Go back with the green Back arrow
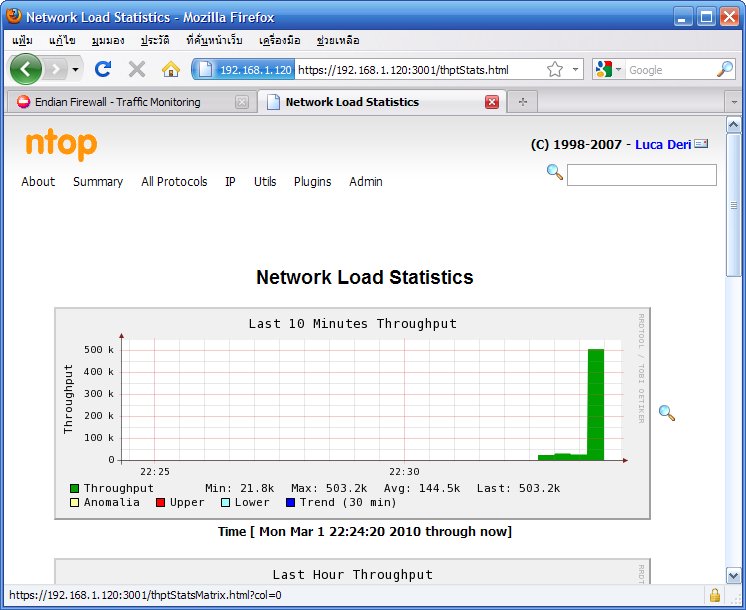Image resolution: width=746 pixels, height=610 pixels. coord(26,69)
